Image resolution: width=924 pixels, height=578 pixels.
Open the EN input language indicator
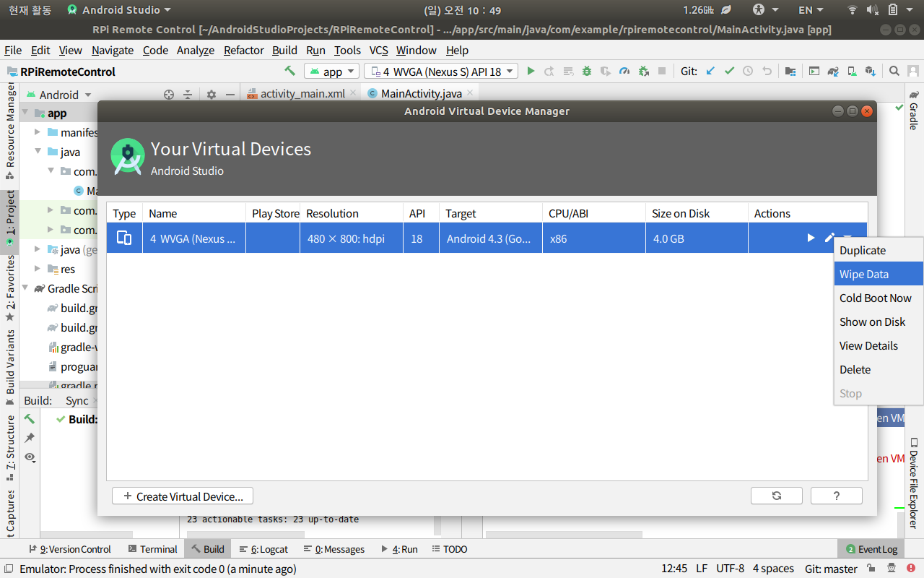811,10
